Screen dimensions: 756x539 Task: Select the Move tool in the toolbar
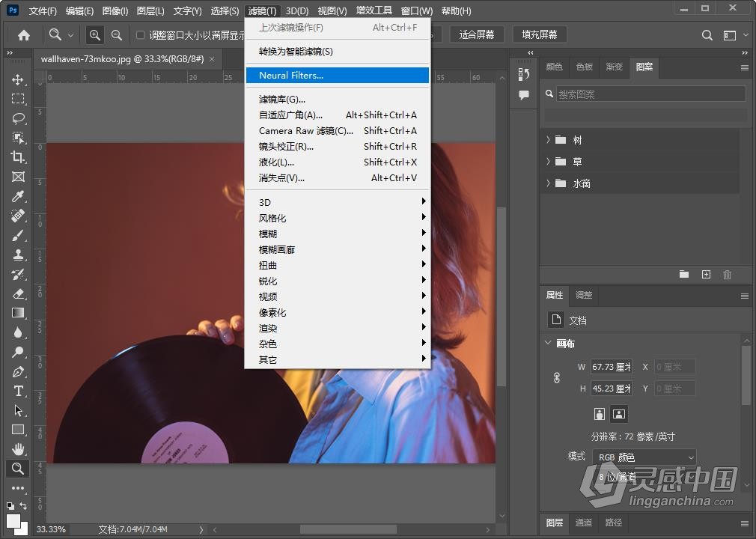coord(16,79)
